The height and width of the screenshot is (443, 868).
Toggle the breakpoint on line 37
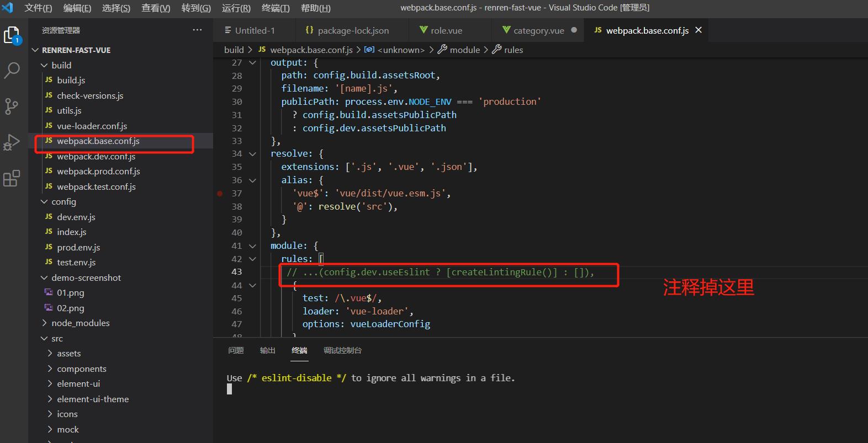[220, 194]
